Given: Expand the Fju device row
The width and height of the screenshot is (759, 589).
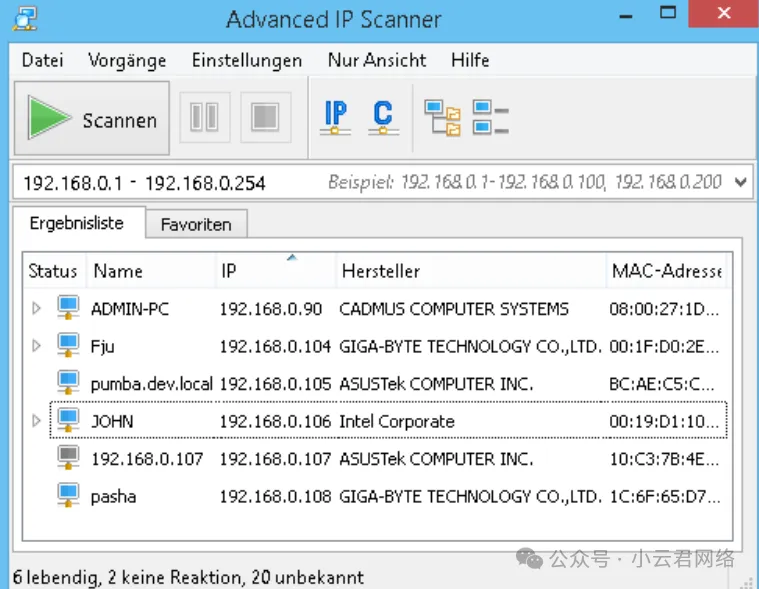Looking at the screenshot, I should [37, 346].
